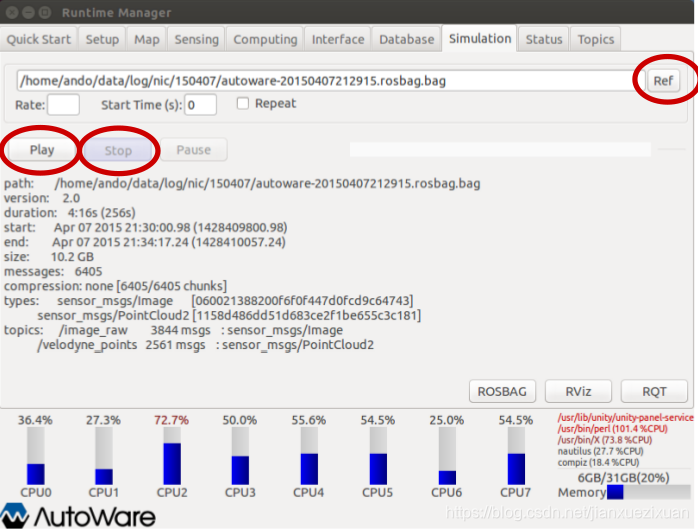Select the Simulation tab
This screenshot has height=531, width=698.
(480, 39)
